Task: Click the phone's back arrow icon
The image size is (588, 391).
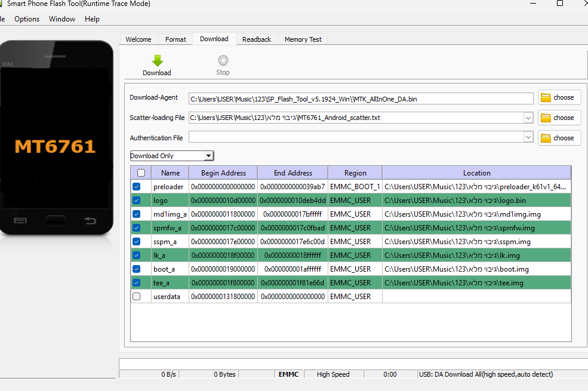Action: [90, 221]
